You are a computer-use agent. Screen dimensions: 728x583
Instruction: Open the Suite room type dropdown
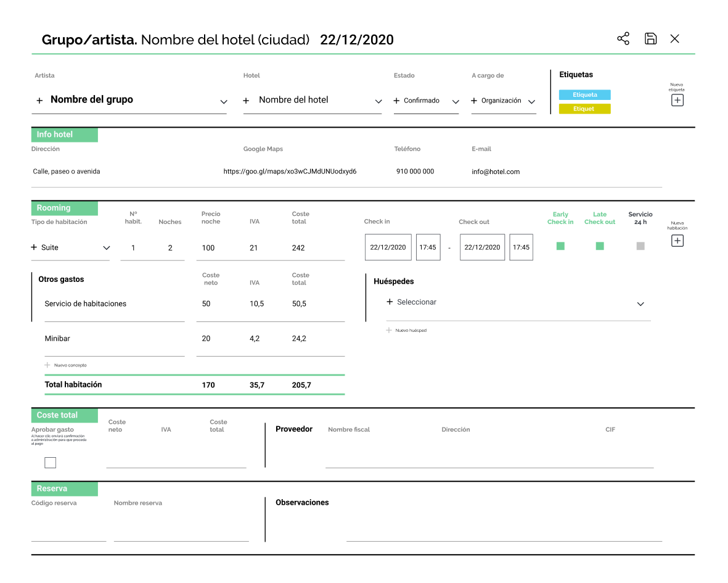[x=106, y=248]
